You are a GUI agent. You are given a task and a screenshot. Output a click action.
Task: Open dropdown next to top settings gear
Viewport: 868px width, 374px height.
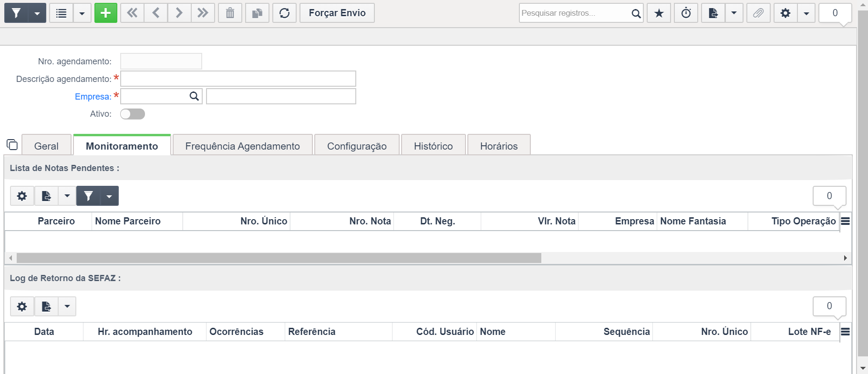tap(806, 13)
